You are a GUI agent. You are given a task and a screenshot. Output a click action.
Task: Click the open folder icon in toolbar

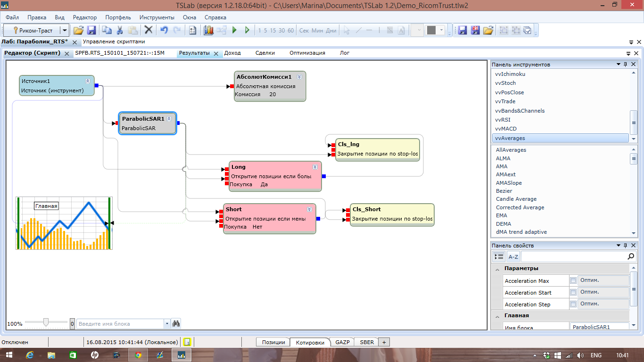(x=78, y=30)
